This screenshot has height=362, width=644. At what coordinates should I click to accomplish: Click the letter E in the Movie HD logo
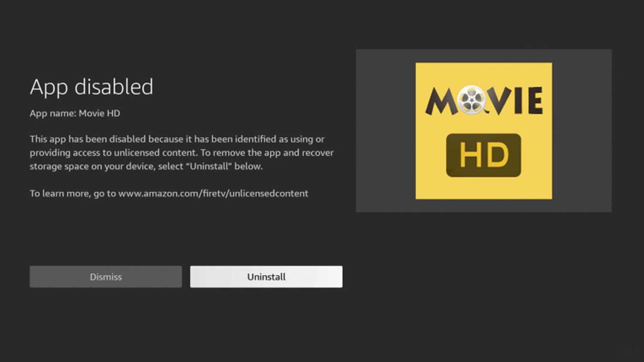tap(535, 101)
